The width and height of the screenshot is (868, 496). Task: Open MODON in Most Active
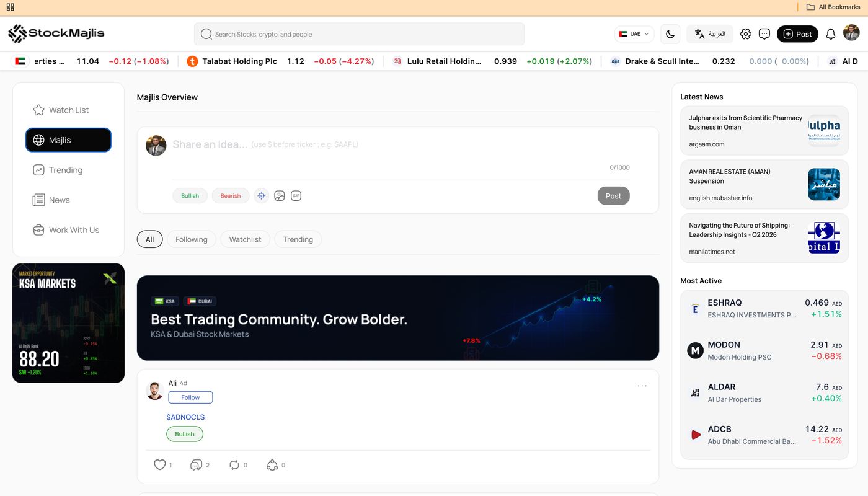[x=764, y=351]
